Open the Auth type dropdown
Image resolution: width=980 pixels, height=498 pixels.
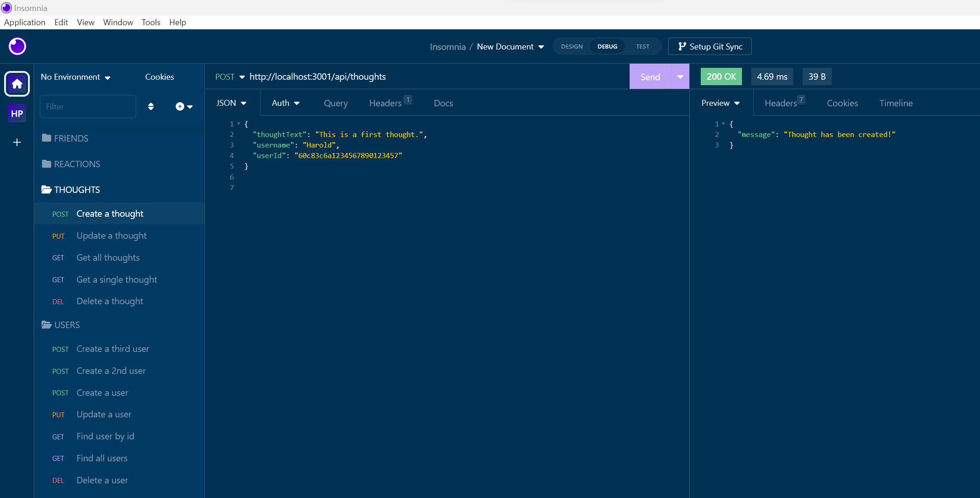pyautogui.click(x=285, y=103)
